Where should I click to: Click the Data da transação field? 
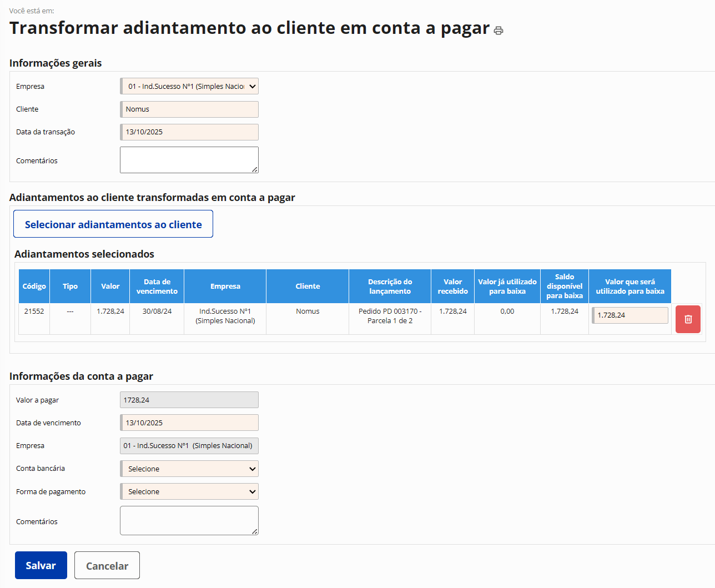tap(189, 132)
